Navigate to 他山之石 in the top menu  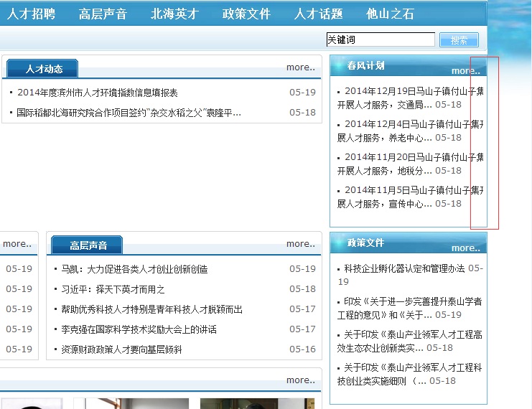click(x=390, y=14)
